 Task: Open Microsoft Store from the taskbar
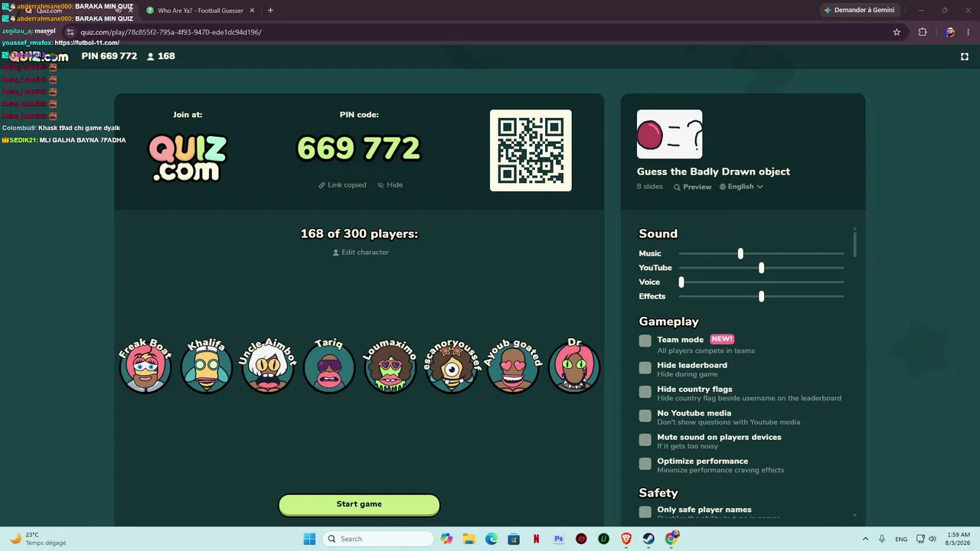(x=514, y=539)
